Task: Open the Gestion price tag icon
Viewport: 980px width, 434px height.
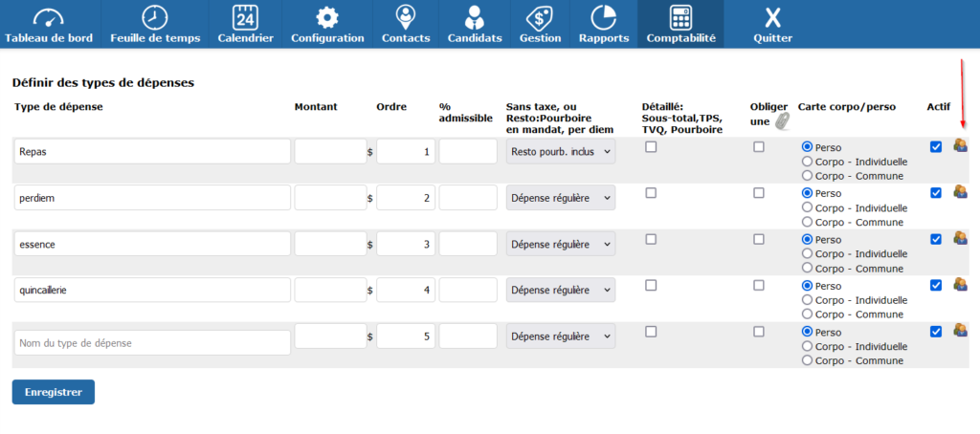Action: (540, 17)
